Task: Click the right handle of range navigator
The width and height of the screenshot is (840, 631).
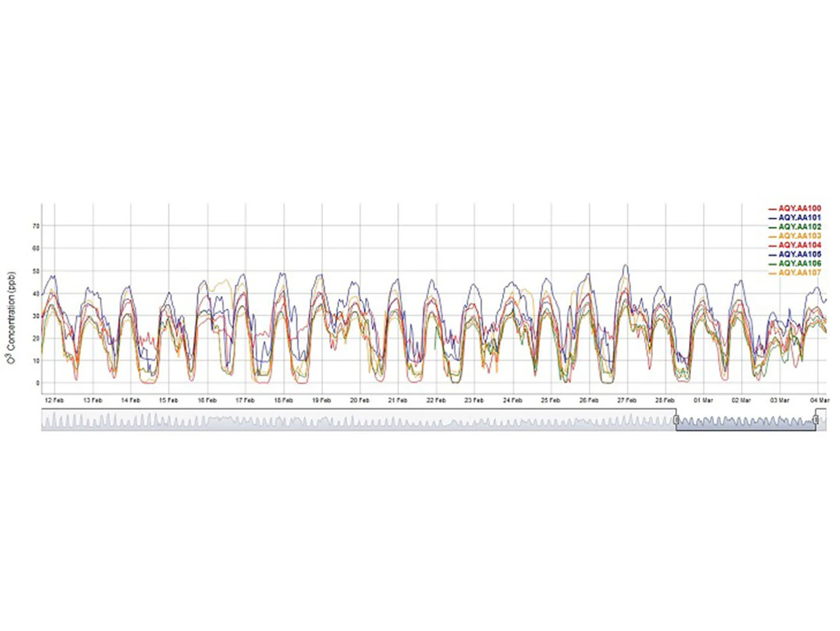Action: click(x=816, y=420)
